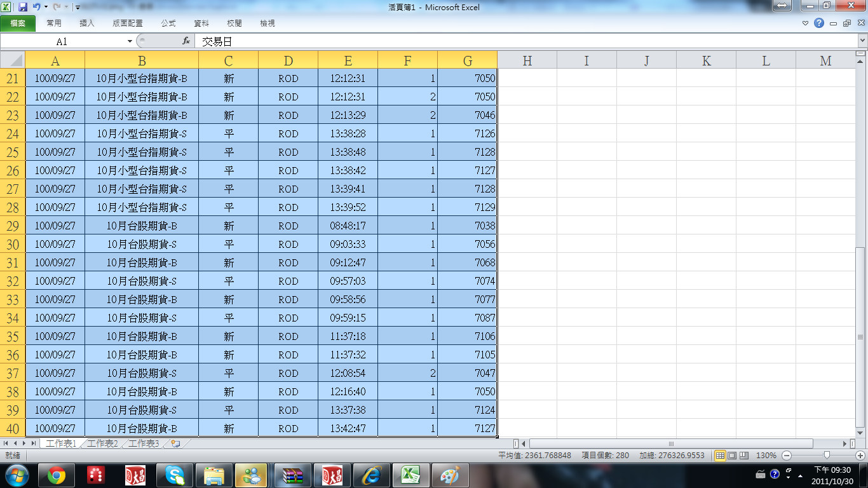Switch to the 資料 ribbon tab

point(201,24)
